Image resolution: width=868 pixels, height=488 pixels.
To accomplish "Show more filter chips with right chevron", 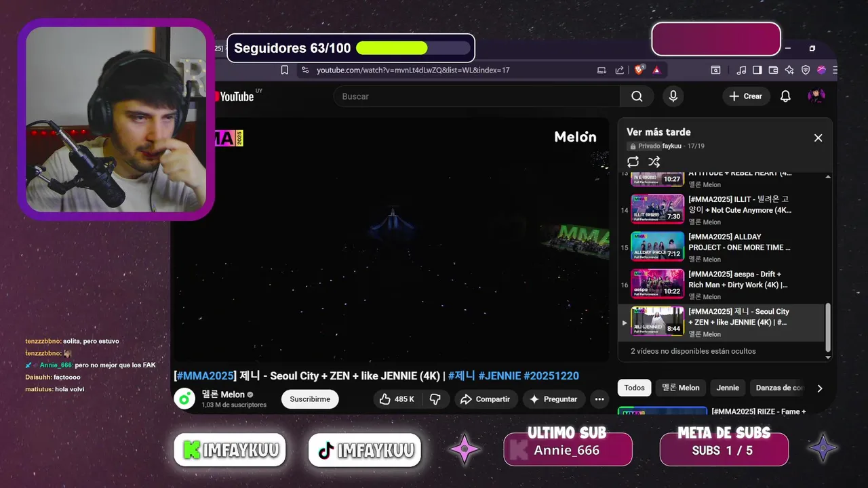I will 819,388.
